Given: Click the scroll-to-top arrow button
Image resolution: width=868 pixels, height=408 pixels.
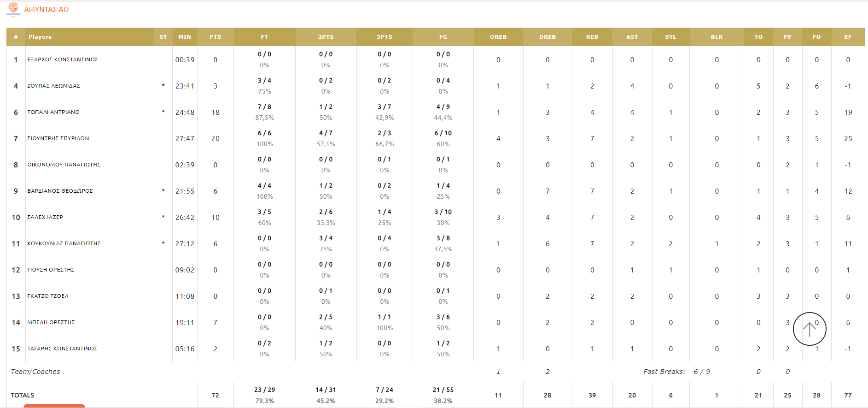Looking at the screenshot, I should coord(809,329).
